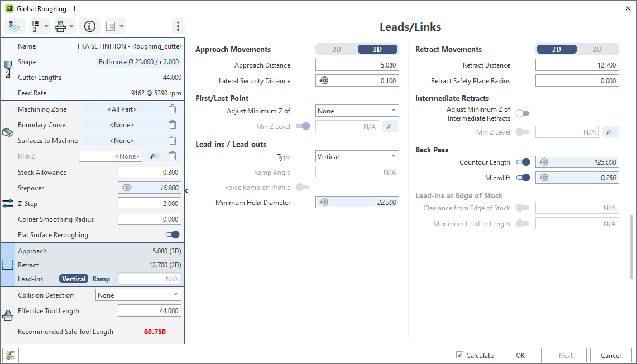
Task: Reset Microlift value
Action: (x=544, y=178)
